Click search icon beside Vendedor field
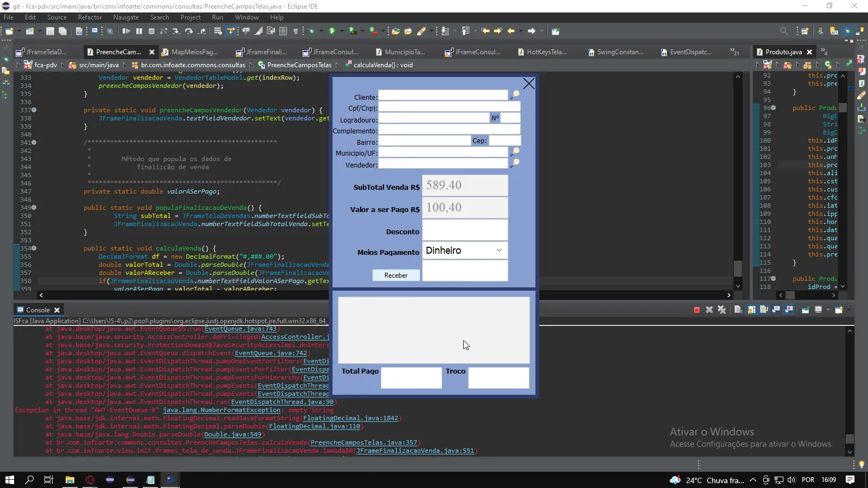Image resolution: width=868 pixels, height=488 pixels. point(515,163)
